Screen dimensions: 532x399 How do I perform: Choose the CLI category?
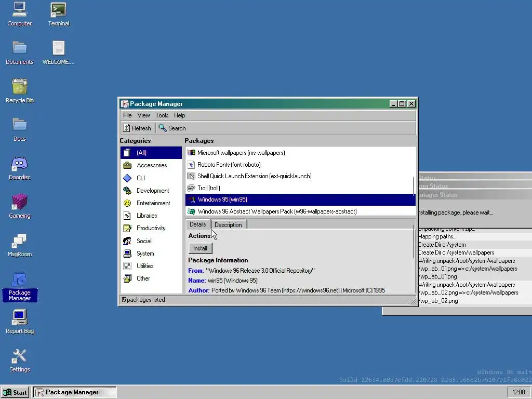[x=151, y=178]
